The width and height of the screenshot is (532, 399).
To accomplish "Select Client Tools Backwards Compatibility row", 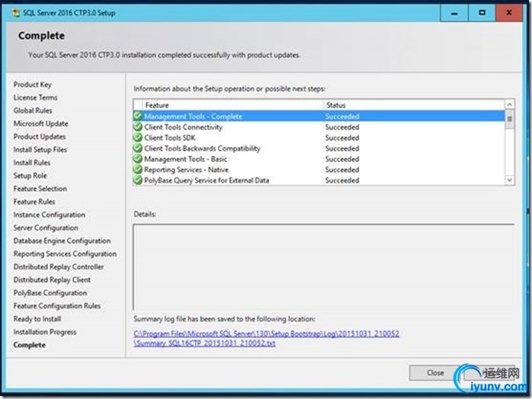I will (x=319, y=148).
